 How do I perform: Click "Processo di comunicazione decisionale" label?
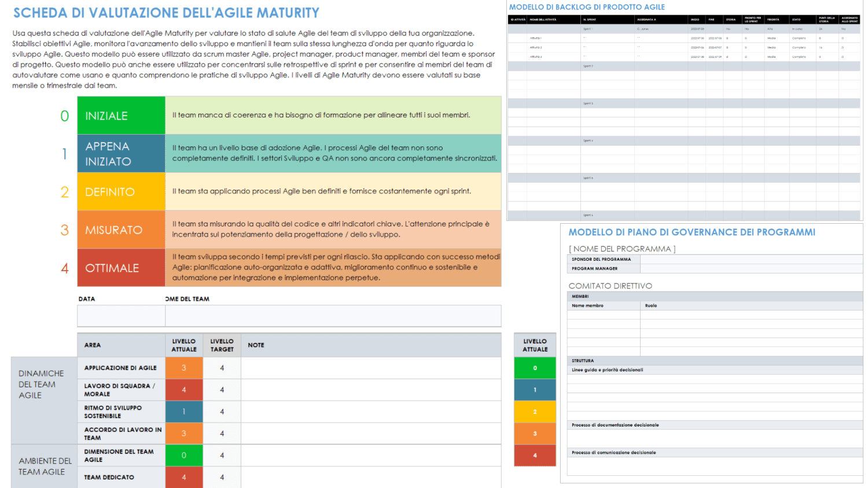613,453
